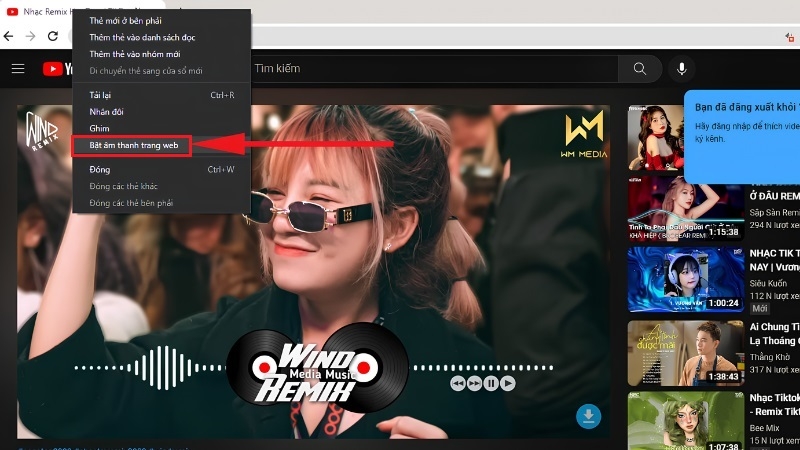
Task: Open Thắng Khờ channel name
Action: [769, 357]
